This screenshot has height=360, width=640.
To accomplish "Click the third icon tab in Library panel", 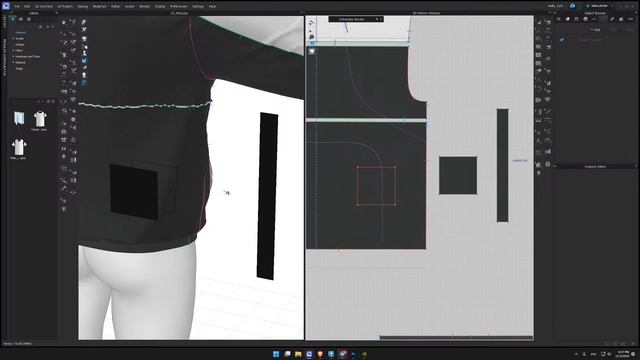I will [29, 19].
